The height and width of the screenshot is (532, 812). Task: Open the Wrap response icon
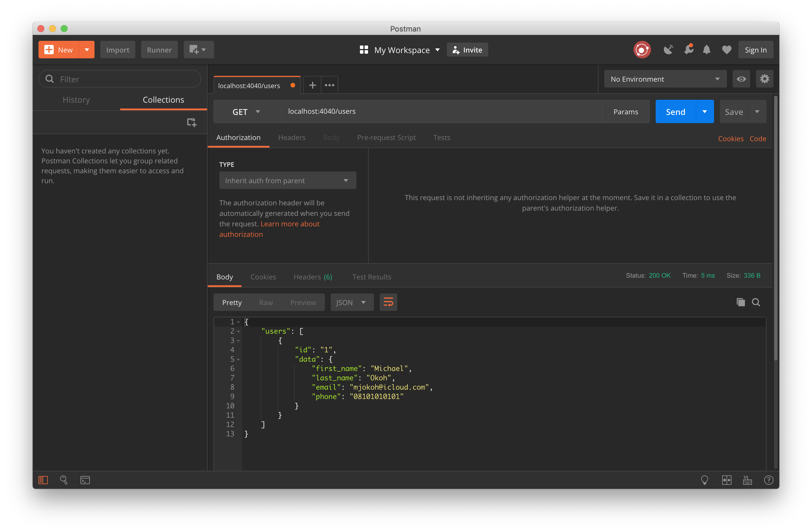tap(388, 302)
